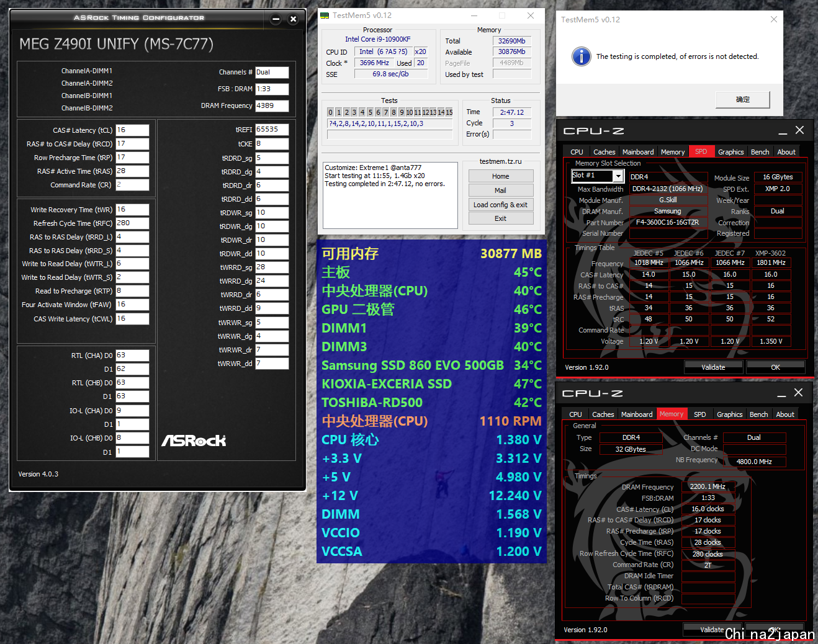Switch to SPD tab in CPU-Z Memory window
Viewport: 818px width, 644px height.
click(x=699, y=414)
